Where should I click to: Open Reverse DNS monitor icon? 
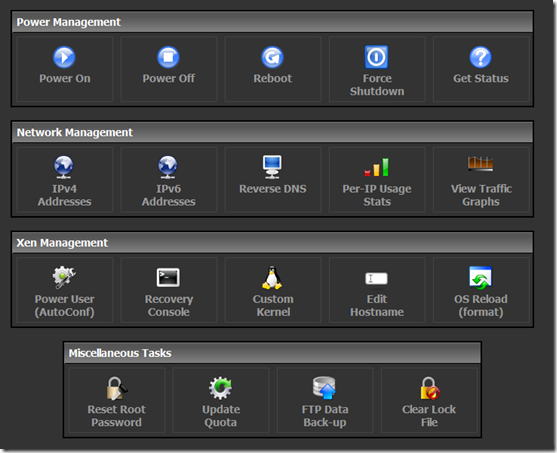click(x=272, y=167)
